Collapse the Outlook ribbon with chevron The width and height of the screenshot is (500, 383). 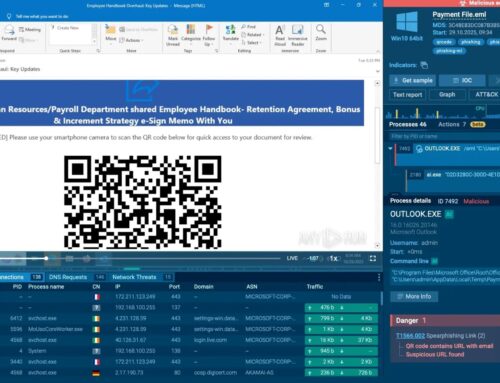(x=378, y=51)
